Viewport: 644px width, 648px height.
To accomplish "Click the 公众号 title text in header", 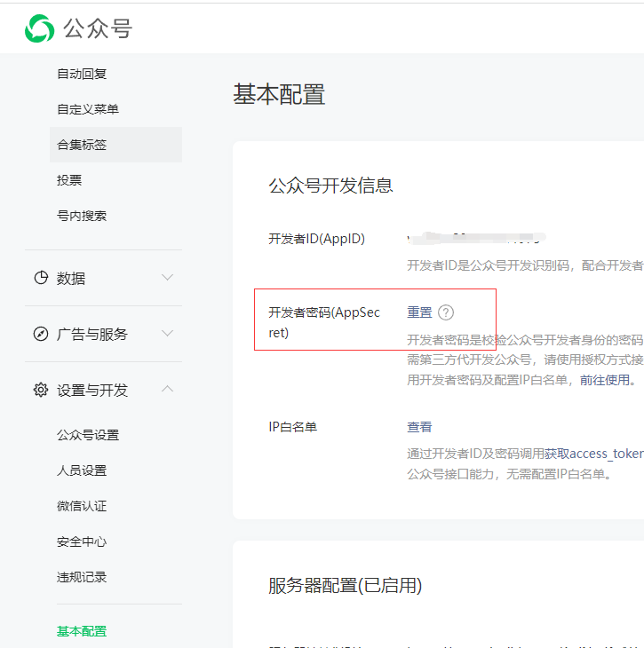I will [98, 29].
